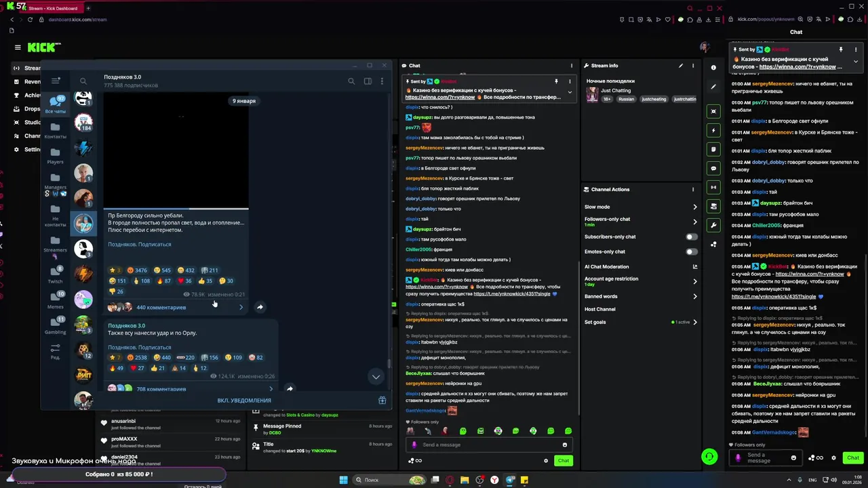Open the Chat panel three-dot menu
The width and height of the screenshot is (868, 488).
[572, 66]
